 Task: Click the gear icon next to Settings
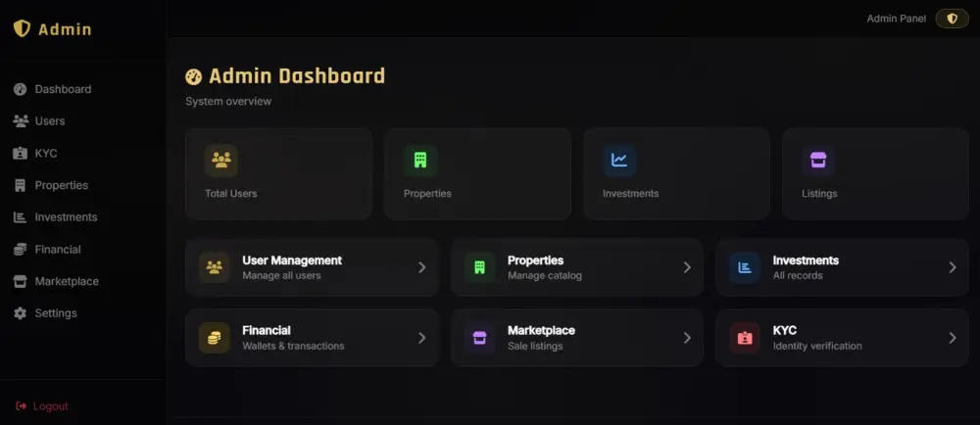pos(20,313)
